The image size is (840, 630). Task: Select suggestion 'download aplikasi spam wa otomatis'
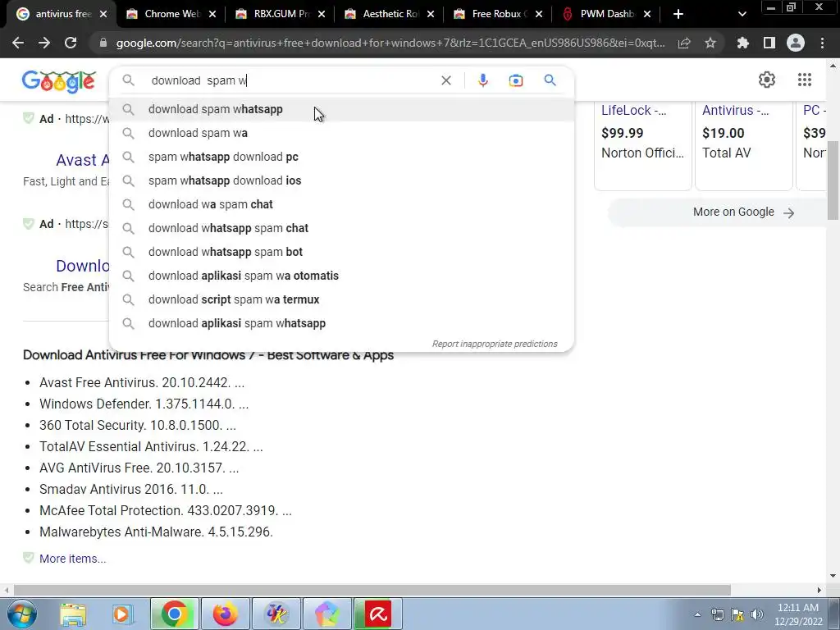tap(341, 276)
